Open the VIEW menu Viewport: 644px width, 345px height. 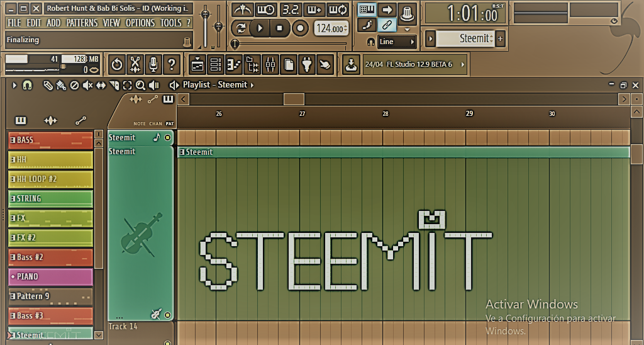coord(111,23)
